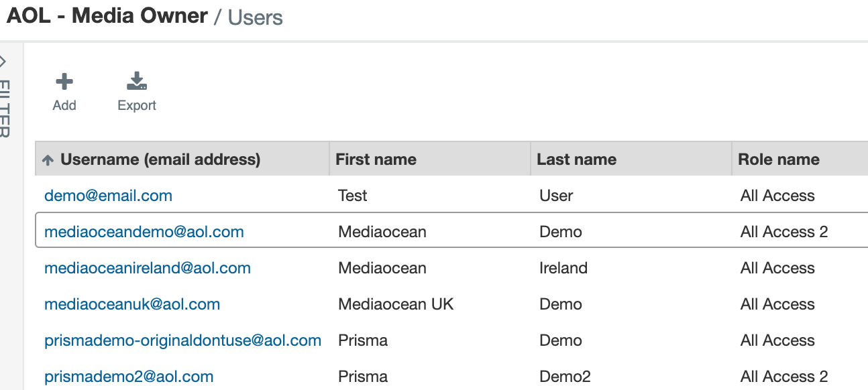This screenshot has width=868, height=390.
Task: Open the mediaoceanireland@aol.com user link
Action: pos(148,268)
